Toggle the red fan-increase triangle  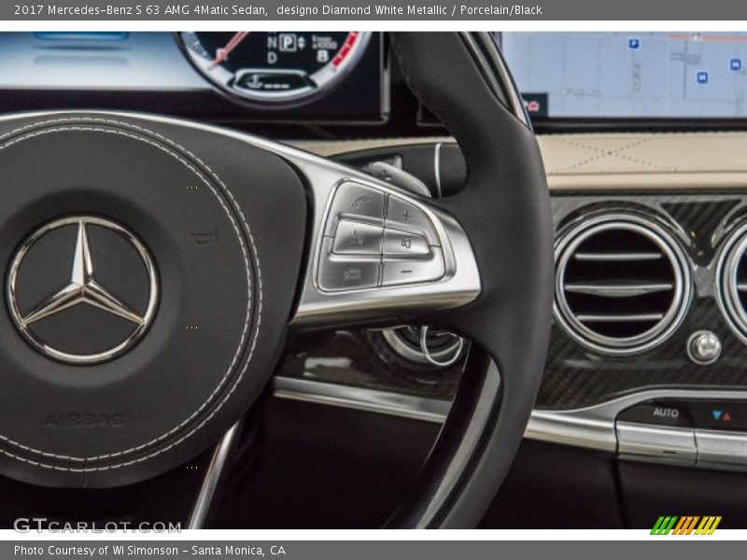[726, 417]
